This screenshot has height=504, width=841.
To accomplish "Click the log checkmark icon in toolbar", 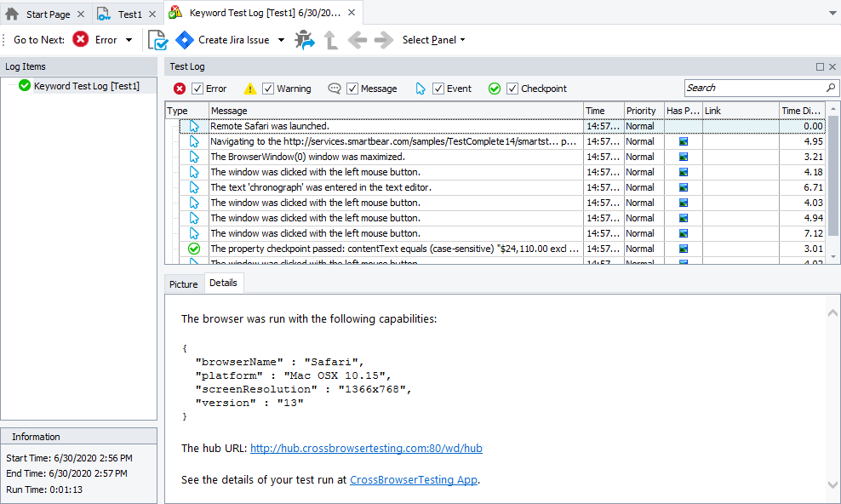I will pyautogui.click(x=157, y=40).
